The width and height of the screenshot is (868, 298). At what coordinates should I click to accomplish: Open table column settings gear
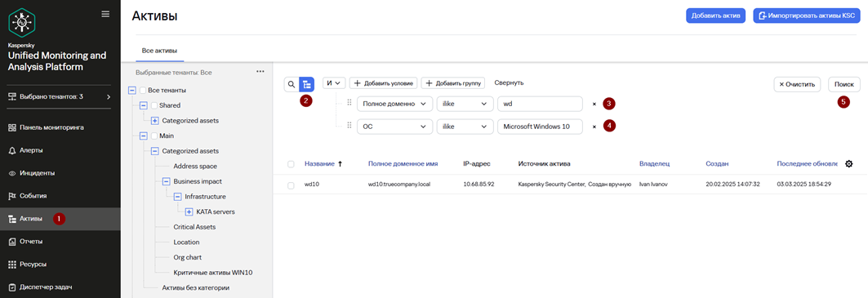point(848,164)
